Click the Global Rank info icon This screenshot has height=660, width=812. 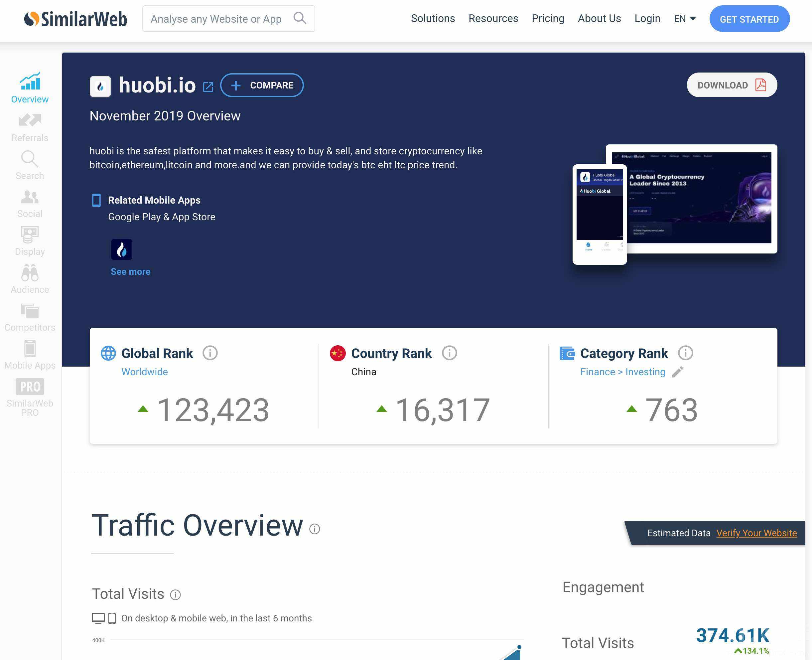pyautogui.click(x=210, y=353)
